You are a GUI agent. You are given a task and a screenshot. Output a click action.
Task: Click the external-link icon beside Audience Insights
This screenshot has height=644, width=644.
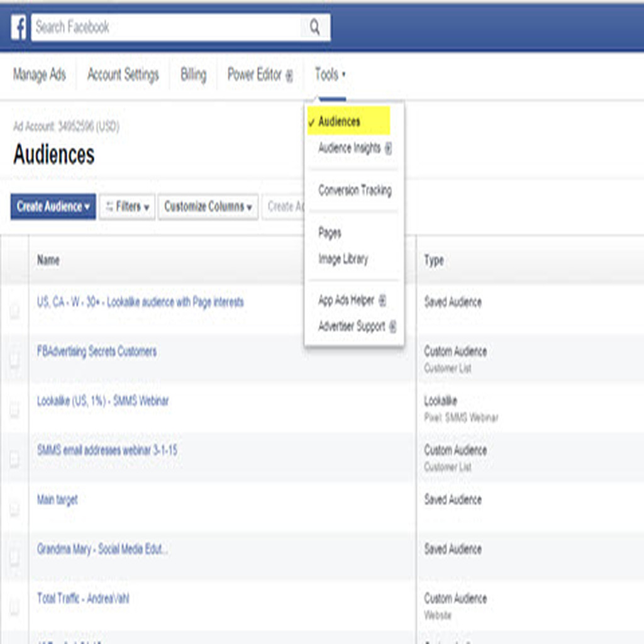click(388, 148)
